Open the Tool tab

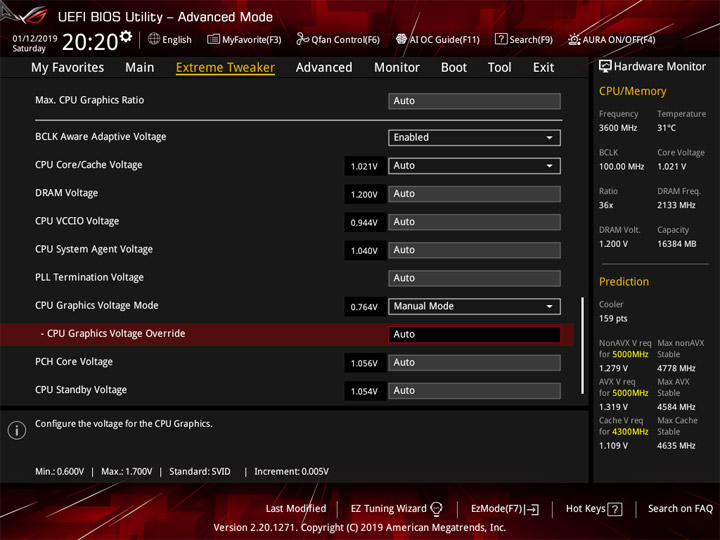pyautogui.click(x=500, y=68)
